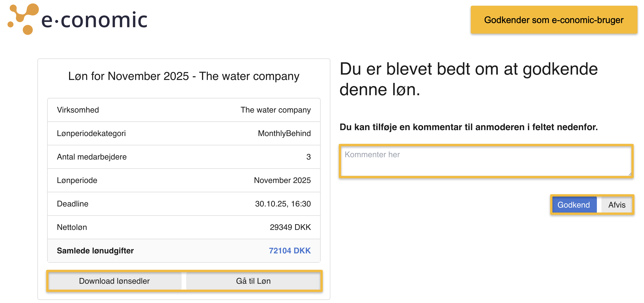Image resolution: width=644 pixels, height=303 pixels.
Task: Select the "Antal medarbejdere" row label
Action: pyautogui.click(x=92, y=157)
